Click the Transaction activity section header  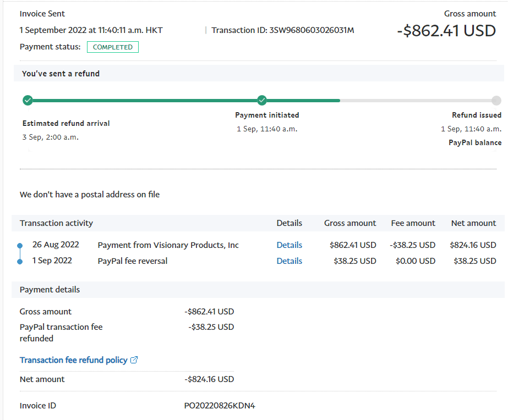56,223
